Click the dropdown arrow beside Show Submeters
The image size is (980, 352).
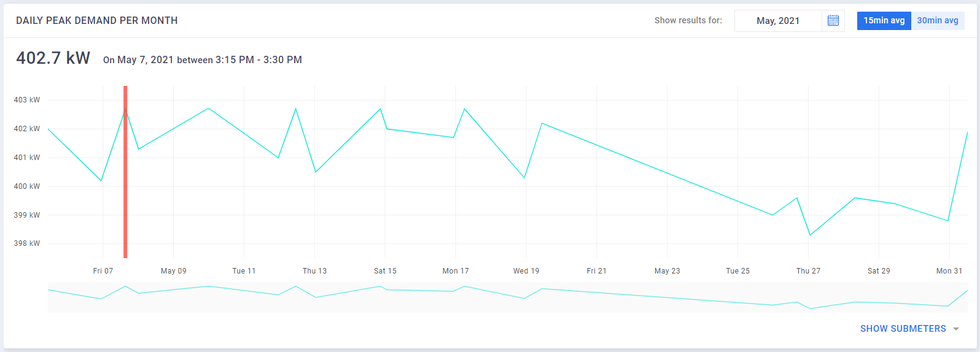pos(956,329)
